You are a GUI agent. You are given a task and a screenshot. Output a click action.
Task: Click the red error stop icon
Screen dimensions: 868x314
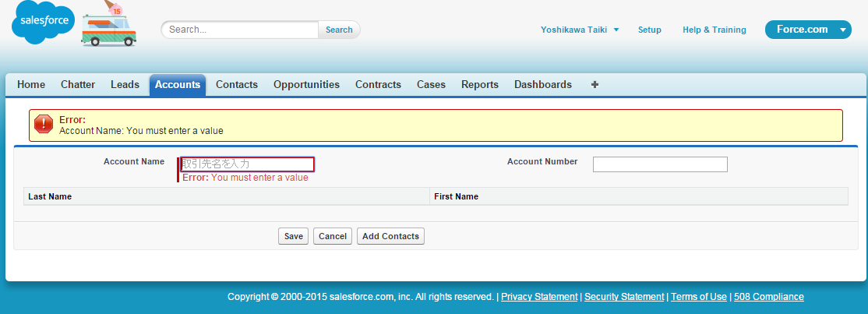[44, 124]
